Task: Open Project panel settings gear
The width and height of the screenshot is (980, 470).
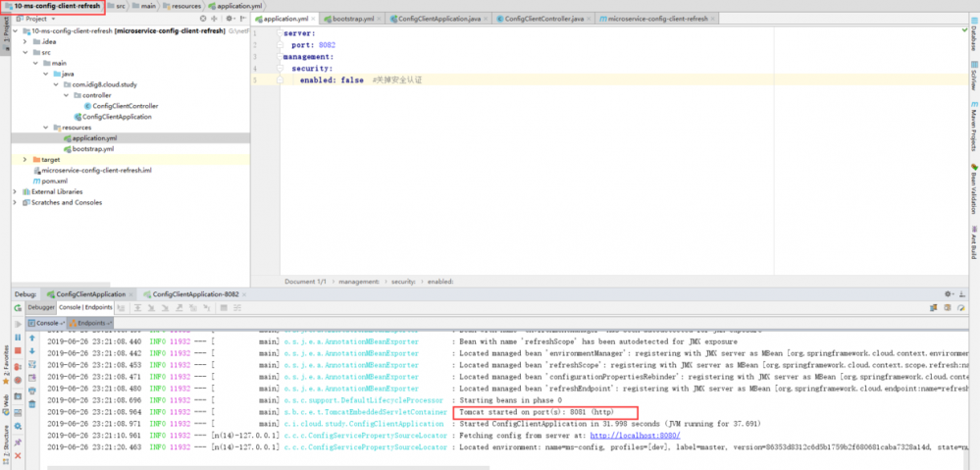Action: tap(230, 19)
